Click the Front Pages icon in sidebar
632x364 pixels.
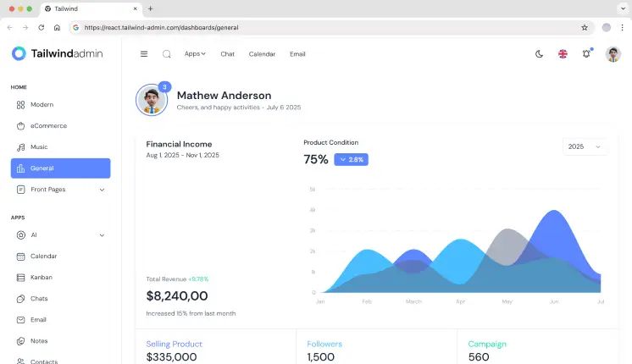point(20,190)
